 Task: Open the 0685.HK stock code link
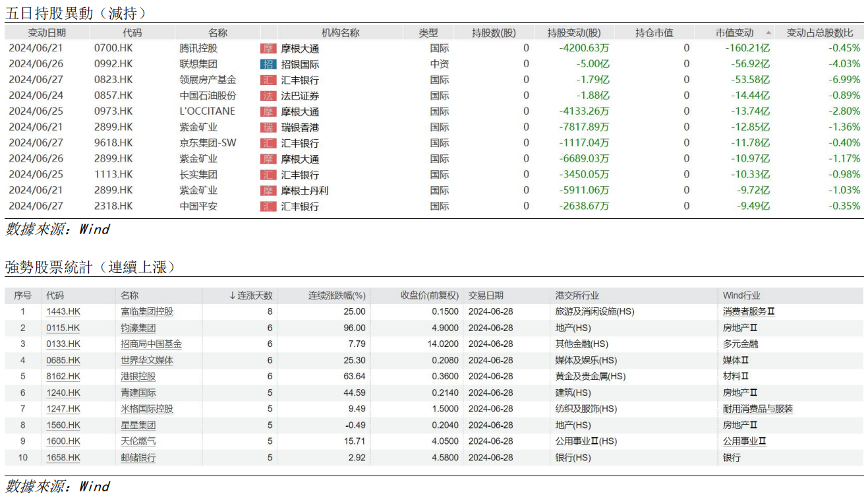(x=63, y=360)
